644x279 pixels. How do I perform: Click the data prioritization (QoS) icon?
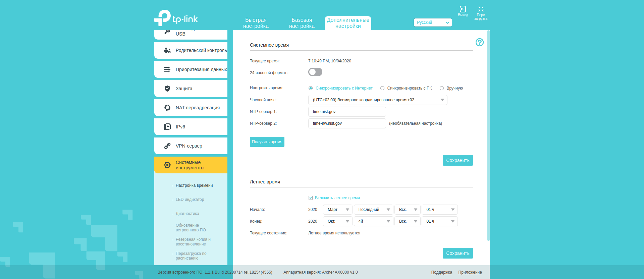click(167, 69)
